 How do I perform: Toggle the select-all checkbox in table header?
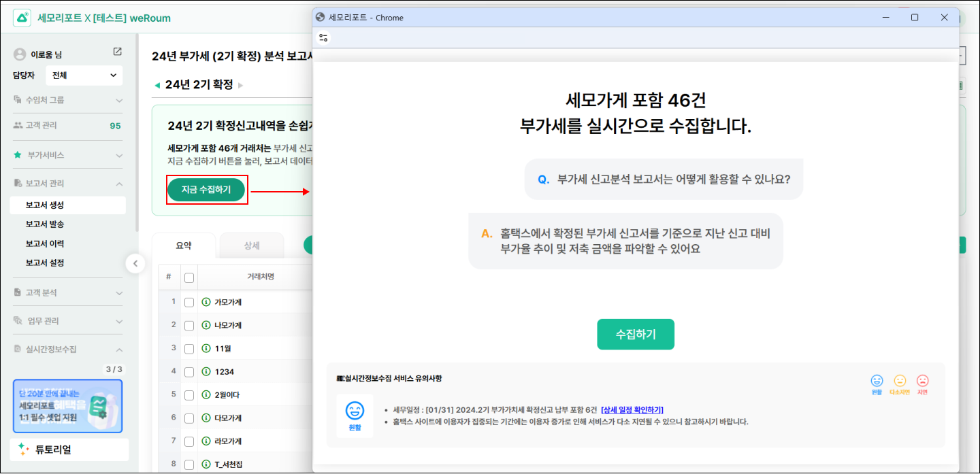tap(189, 277)
